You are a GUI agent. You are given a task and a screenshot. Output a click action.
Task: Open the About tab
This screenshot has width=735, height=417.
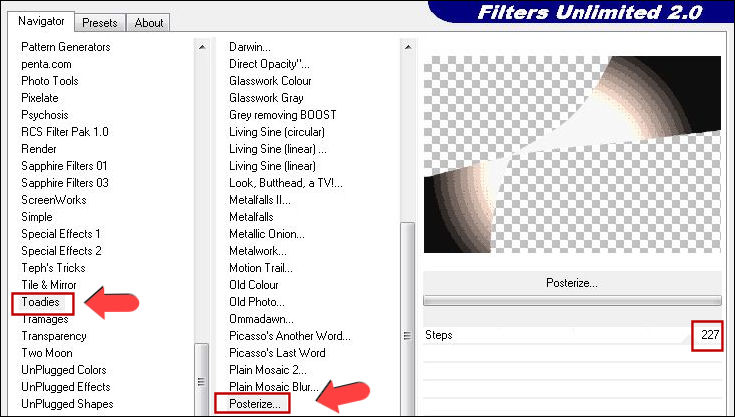pos(149,22)
